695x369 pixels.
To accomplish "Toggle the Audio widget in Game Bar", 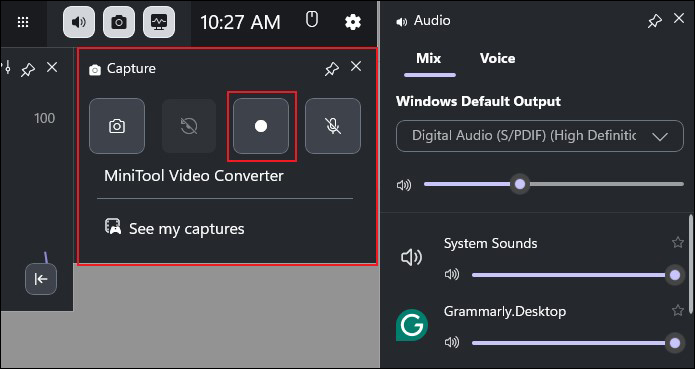I will click(78, 22).
